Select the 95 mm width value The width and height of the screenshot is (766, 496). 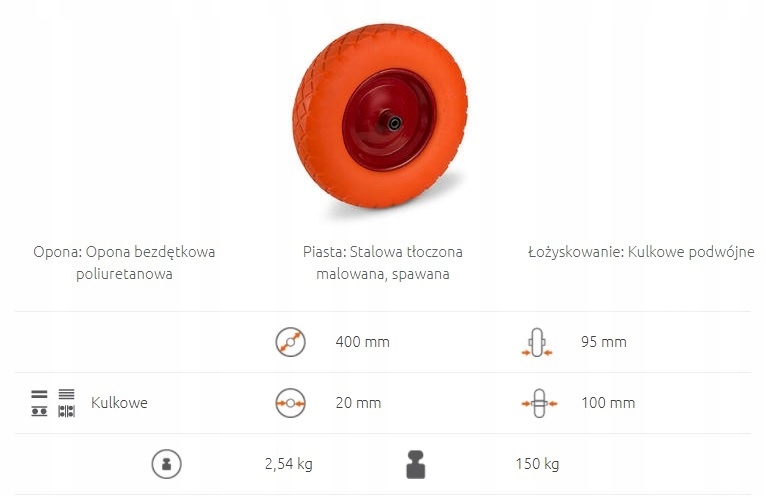pyautogui.click(x=604, y=342)
